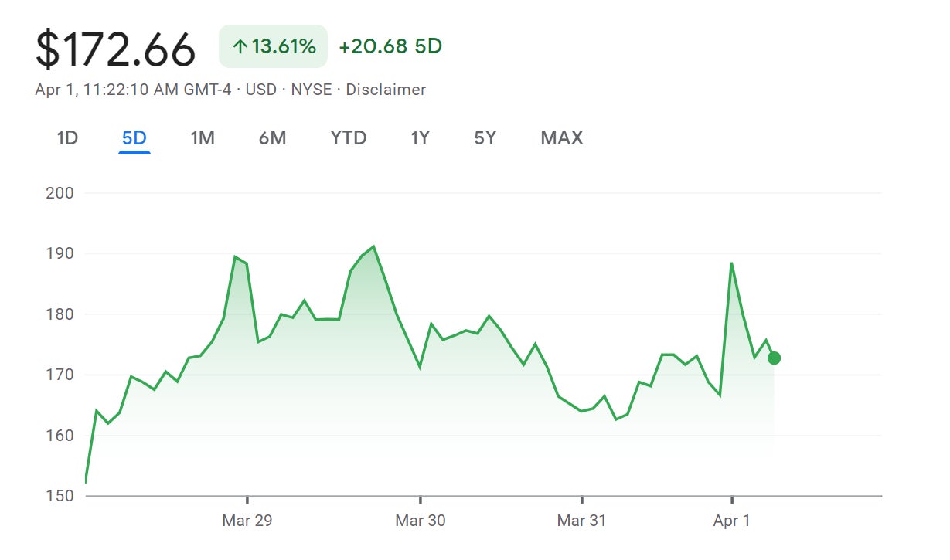Show the MAX time range

[x=562, y=138]
